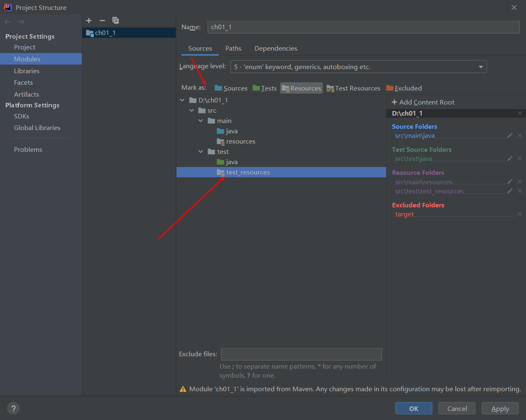Edit src\test\test_resources folder properties
526x420 pixels.
point(510,191)
